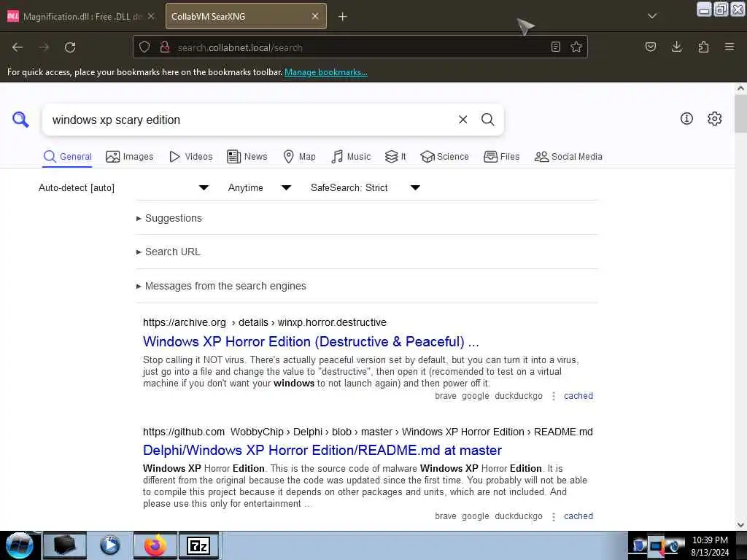747x560 pixels.
Task: Click the address bar URL text
Action: tap(239, 47)
